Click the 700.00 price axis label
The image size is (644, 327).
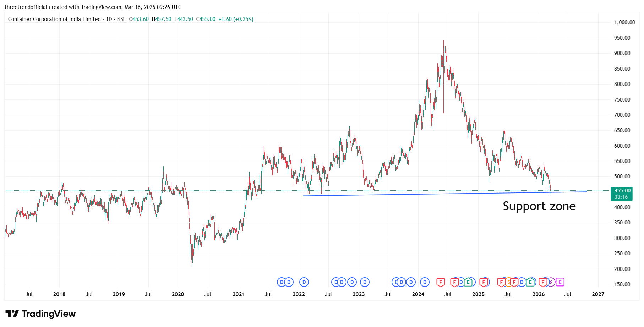(622, 115)
